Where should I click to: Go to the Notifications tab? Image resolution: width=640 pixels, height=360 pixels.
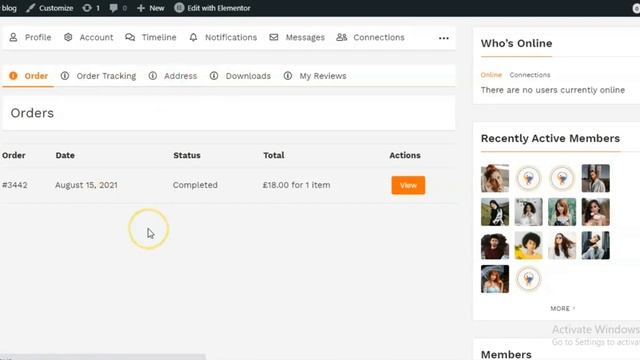223,37
